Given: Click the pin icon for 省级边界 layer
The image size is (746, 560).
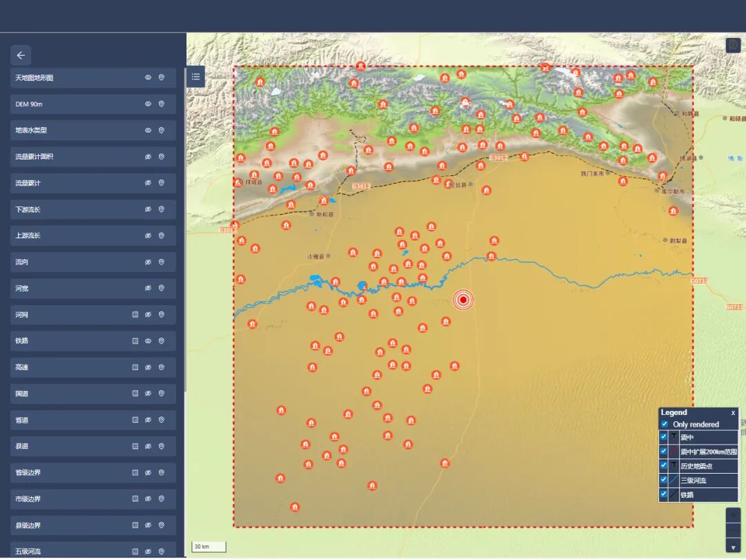Looking at the screenshot, I should (x=162, y=473).
